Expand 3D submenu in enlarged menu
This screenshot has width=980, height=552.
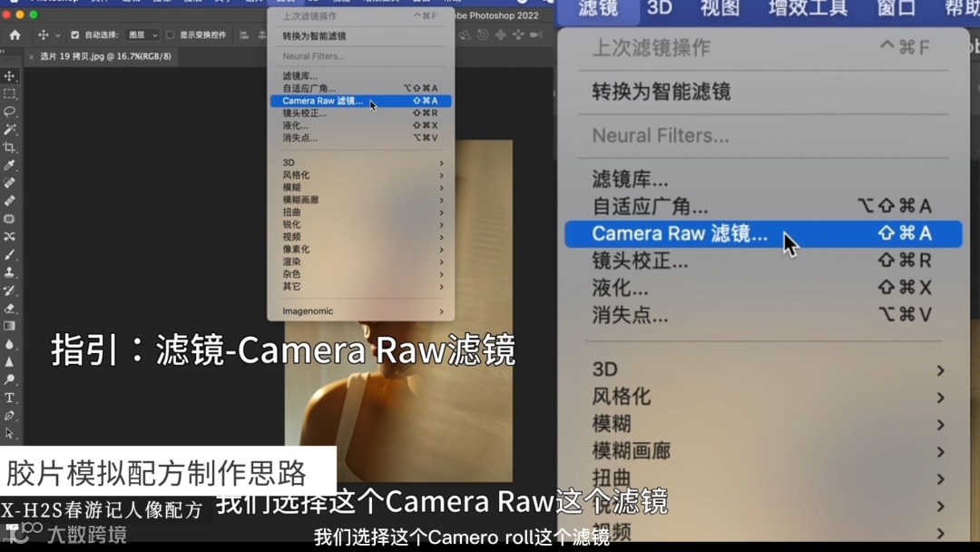(763, 370)
